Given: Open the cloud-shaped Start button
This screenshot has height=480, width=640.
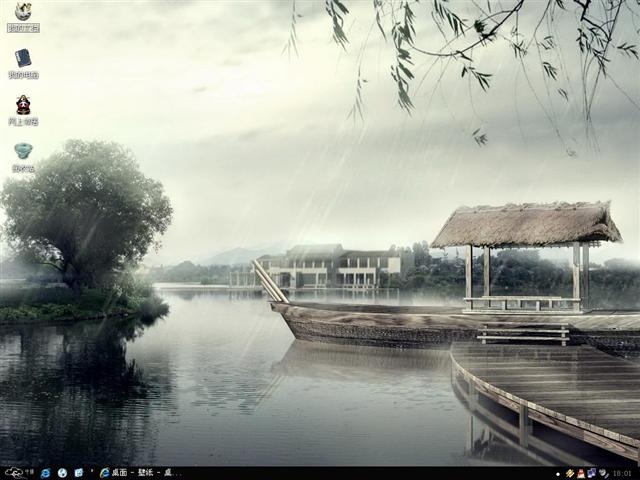Looking at the screenshot, I should [x=14, y=473].
